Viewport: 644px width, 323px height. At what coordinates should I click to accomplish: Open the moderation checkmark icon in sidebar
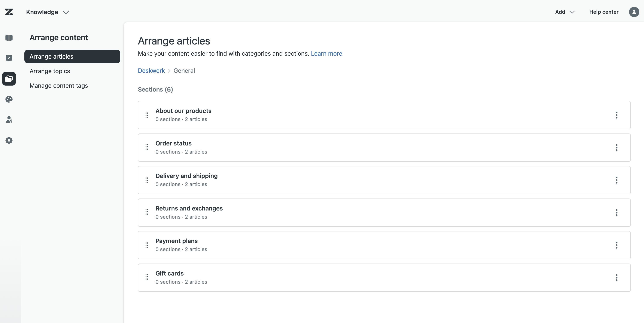click(9, 58)
